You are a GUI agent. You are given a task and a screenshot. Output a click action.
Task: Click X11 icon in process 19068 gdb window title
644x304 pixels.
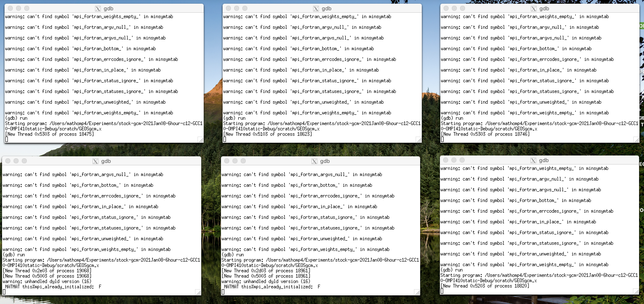coord(95,161)
